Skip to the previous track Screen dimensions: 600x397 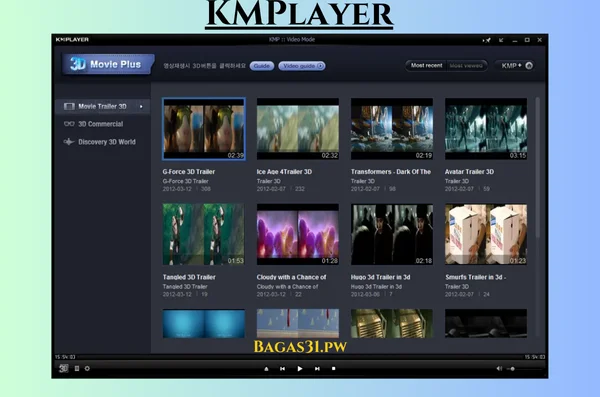click(282, 369)
